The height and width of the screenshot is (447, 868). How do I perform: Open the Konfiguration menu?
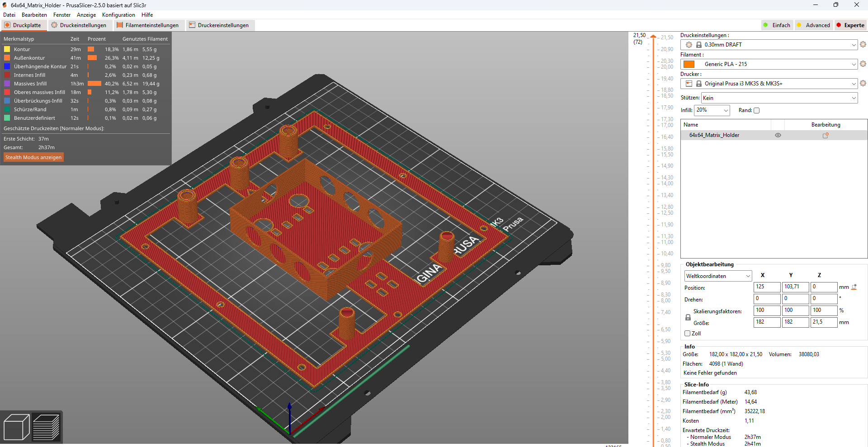[118, 14]
